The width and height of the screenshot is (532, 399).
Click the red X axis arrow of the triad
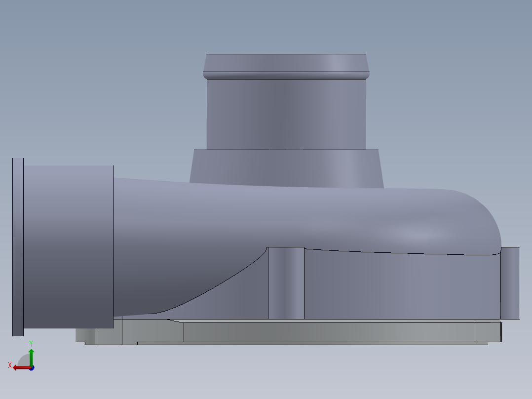[x=22, y=368]
